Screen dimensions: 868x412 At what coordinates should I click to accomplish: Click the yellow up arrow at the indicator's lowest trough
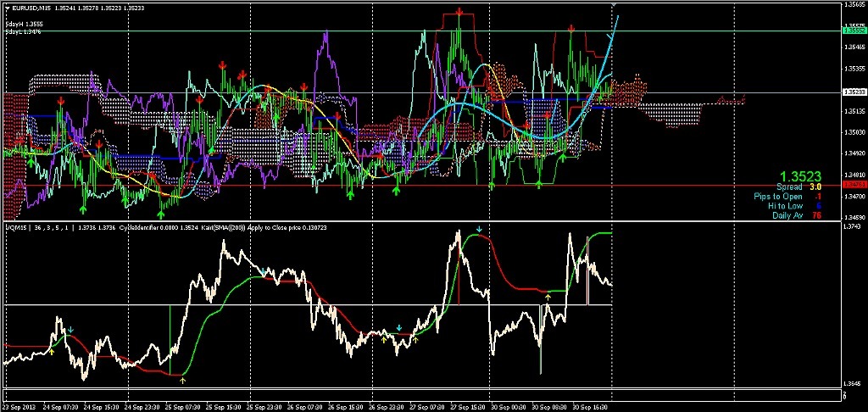183,380
